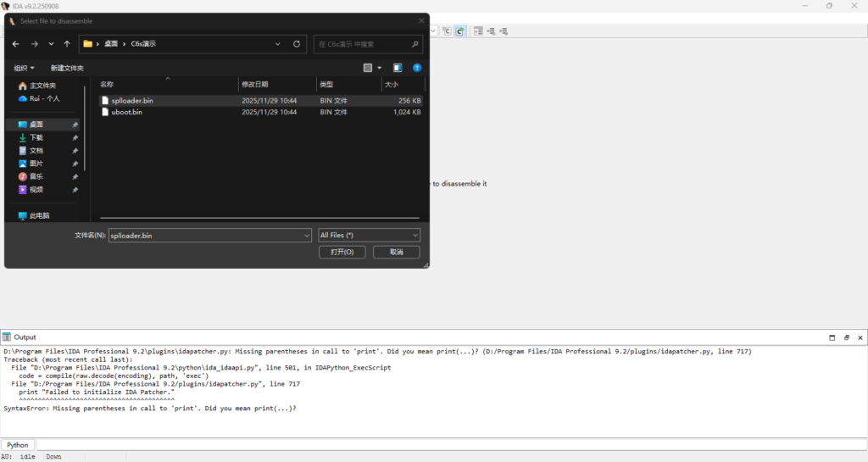Click the search box for C6s演示
The image size is (868, 462).
pos(363,44)
